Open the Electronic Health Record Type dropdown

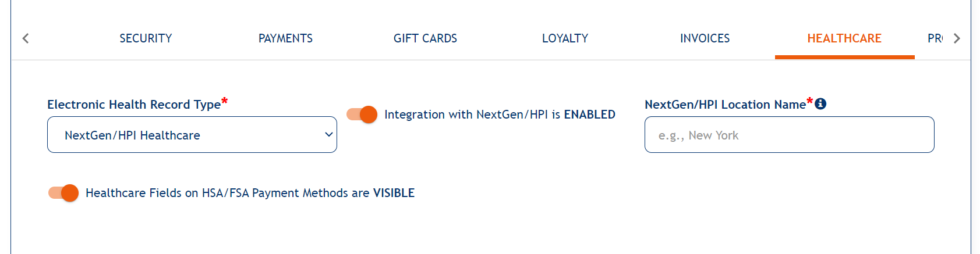point(192,135)
